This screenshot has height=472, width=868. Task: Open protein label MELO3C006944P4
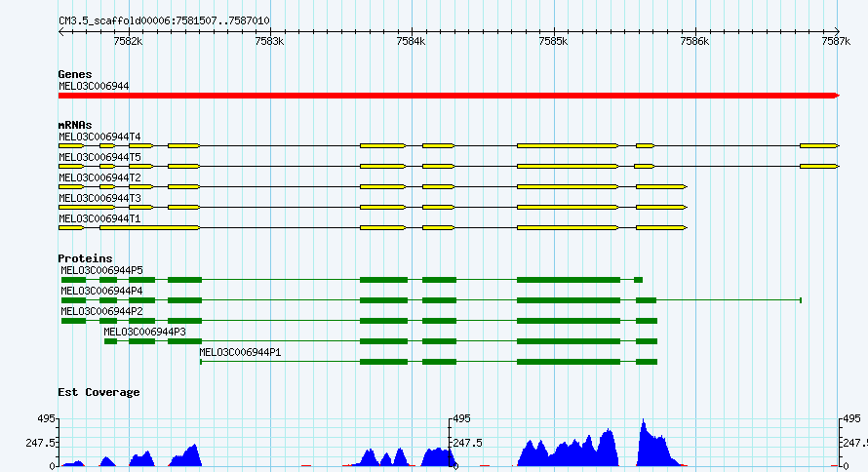(x=101, y=291)
